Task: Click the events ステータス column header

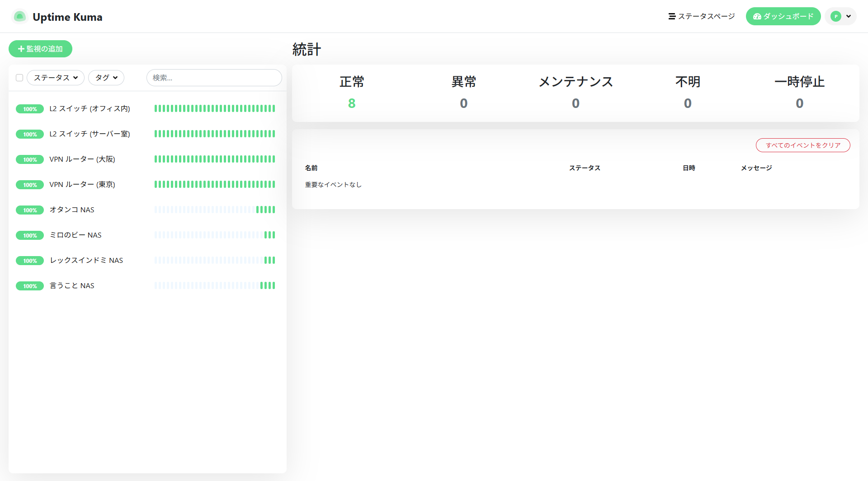Action: click(585, 168)
